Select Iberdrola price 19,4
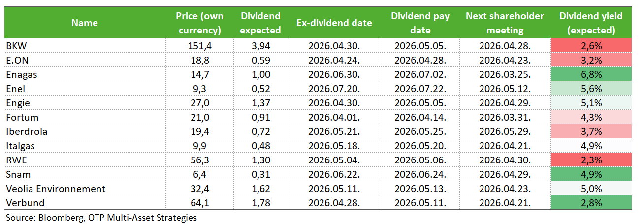Image resolution: width=644 pixels, height=224 pixels. (x=199, y=131)
